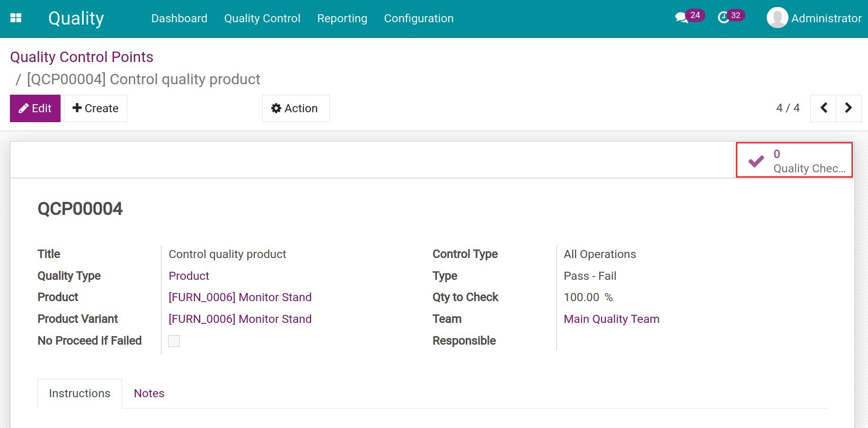Go to previous record arrow
This screenshot has height=428, width=868.
tap(824, 108)
